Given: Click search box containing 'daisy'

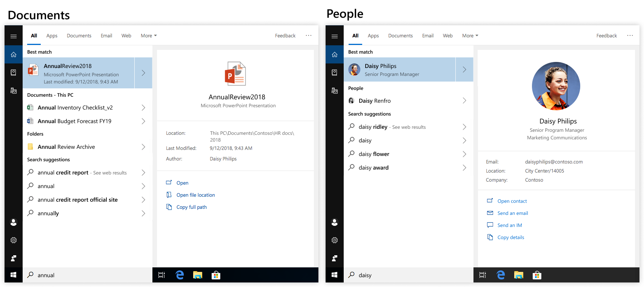Looking at the screenshot, I should pos(409,275).
